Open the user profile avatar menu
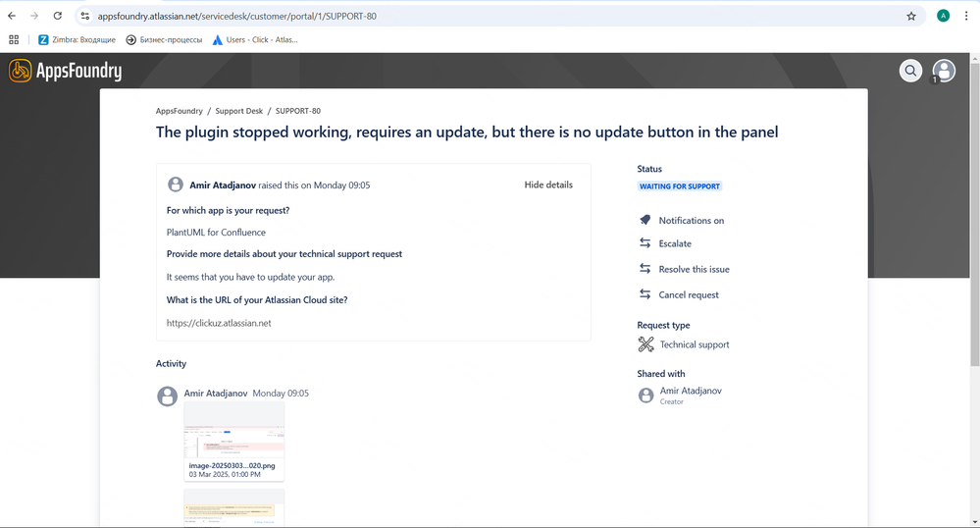Image resolution: width=980 pixels, height=528 pixels. coord(944,71)
